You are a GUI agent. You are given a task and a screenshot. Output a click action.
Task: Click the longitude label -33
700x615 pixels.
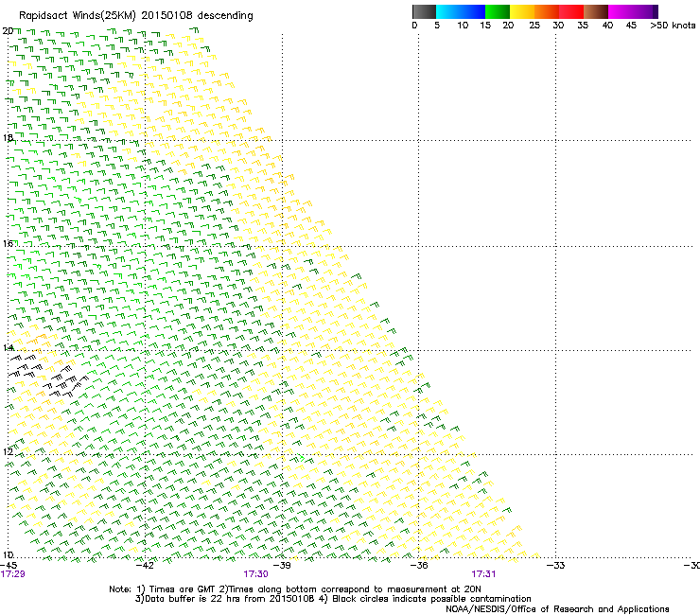tap(555, 566)
